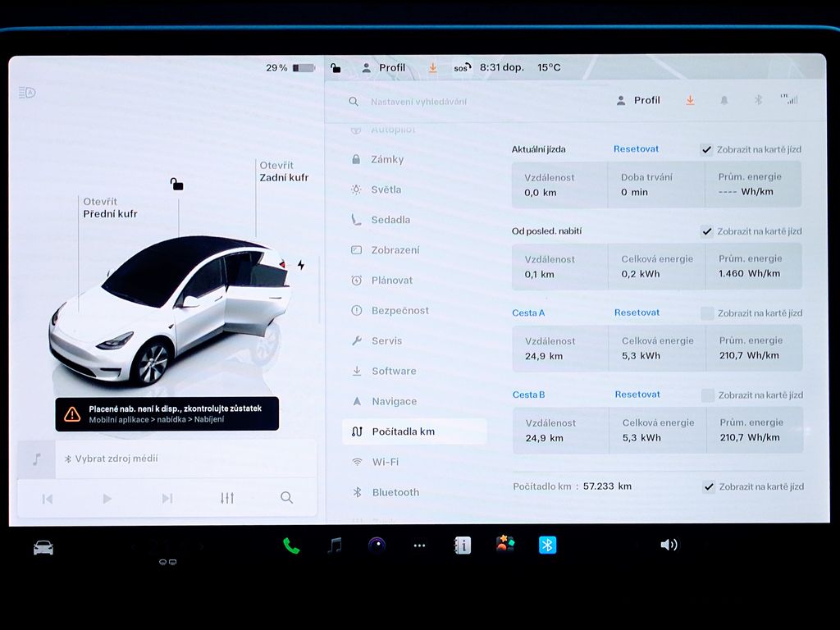Tap the auto headlights icon
Viewport: 840px width, 630px height.
tap(27, 93)
